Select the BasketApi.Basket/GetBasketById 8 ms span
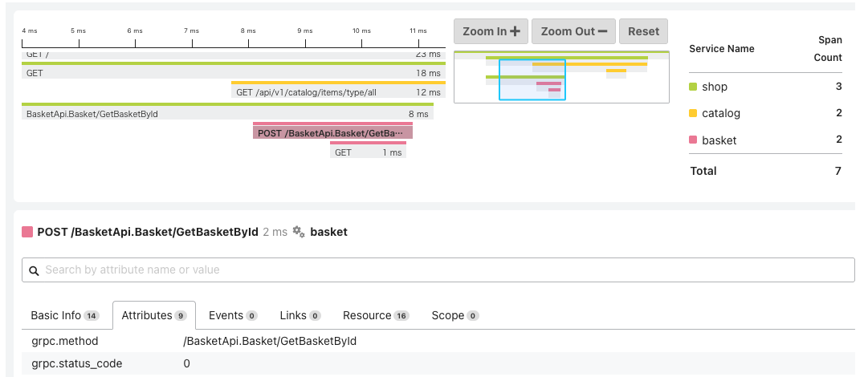 227,114
